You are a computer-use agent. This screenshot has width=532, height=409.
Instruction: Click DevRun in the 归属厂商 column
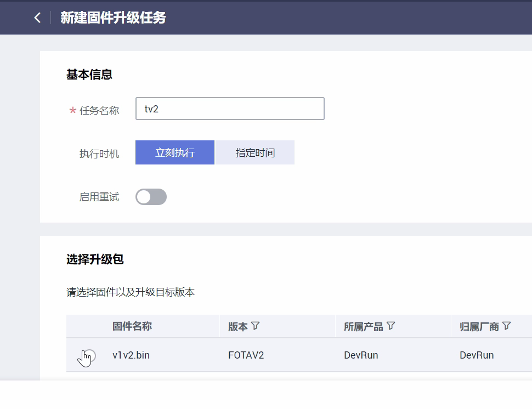[x=477, y=355]
